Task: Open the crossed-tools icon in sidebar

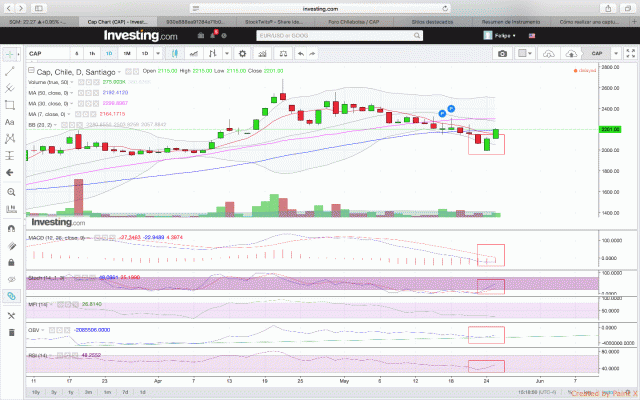Action: point(11,316)
